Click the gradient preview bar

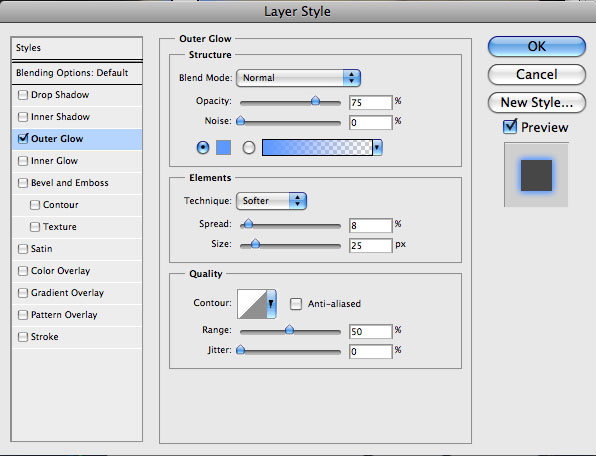tap(317, 147)
